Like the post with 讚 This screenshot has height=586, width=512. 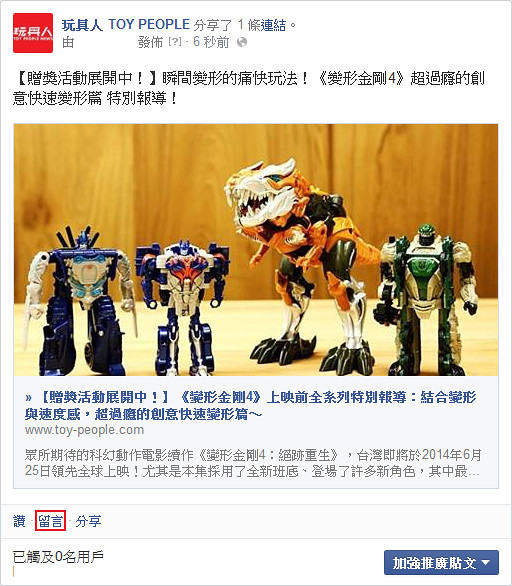click(19, 521)
